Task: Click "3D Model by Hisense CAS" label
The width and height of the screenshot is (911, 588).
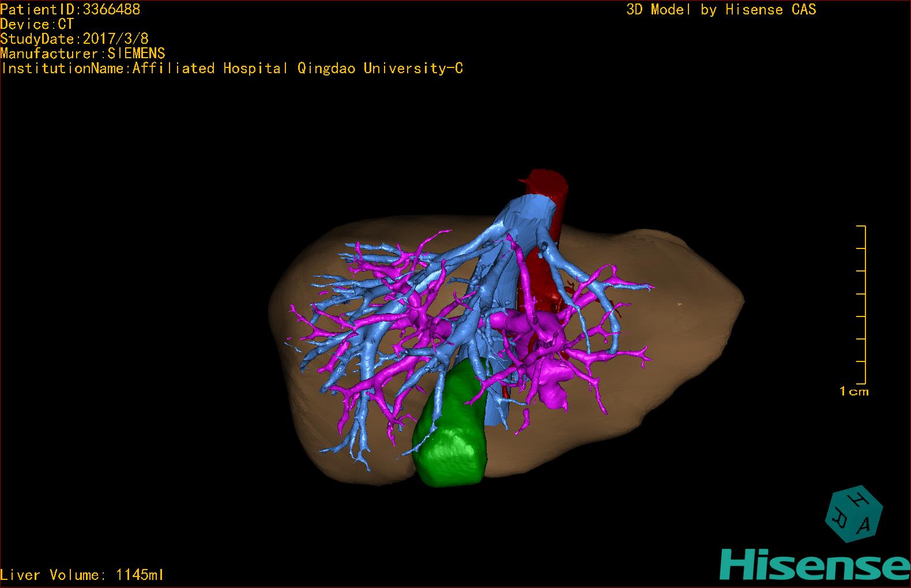Action: click(721, 9)
